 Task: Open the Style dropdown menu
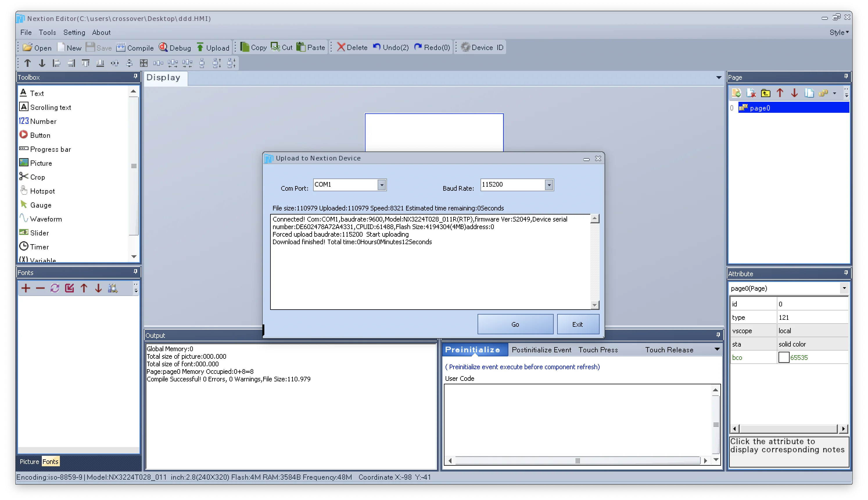click(x=839, y=32)
